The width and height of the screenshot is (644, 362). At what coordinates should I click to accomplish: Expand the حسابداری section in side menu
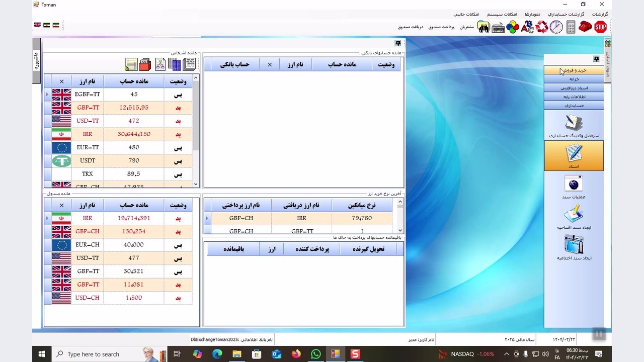click(x=574, y=106)
